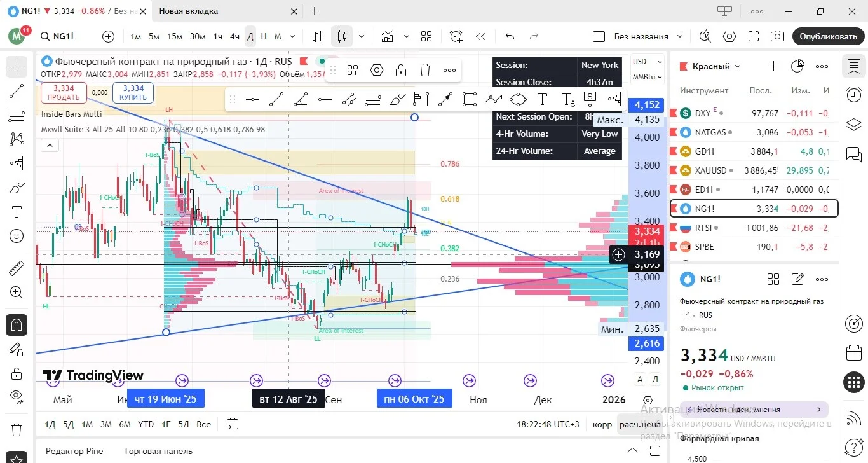Expand Новости, идеи, мнения section
868x463 pixels.
pos(754,410)
